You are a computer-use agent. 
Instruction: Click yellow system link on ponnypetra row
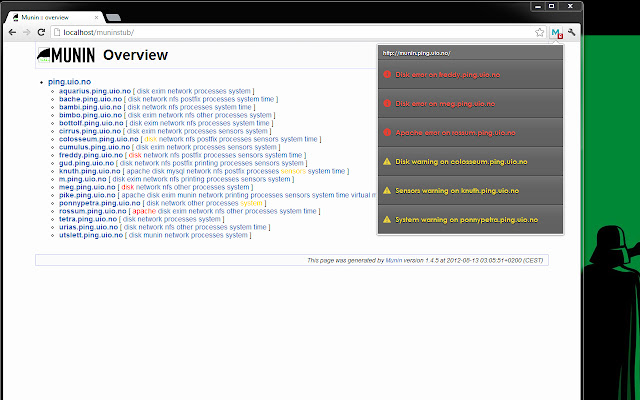tap(251, 203)
